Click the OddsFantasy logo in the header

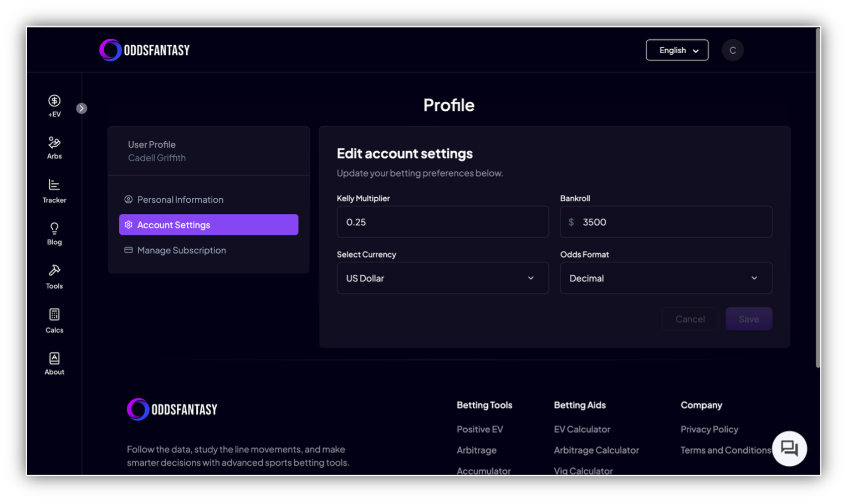tap(144, 50)
